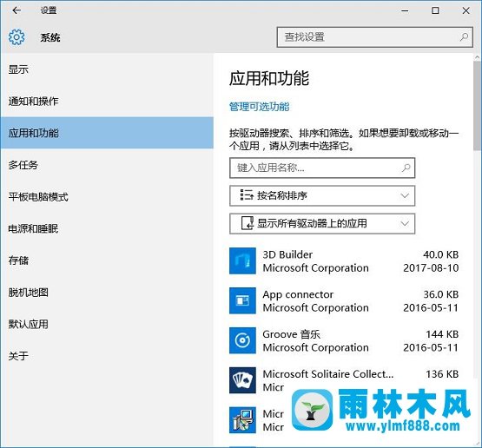This screenshot has width=482, height=448.
Task: Click the sort list icon in 按名称排序
Action: click(x=247, y=195)
